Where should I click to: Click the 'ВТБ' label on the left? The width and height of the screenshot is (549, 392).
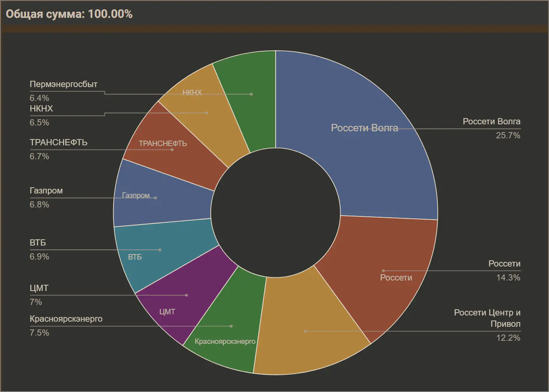point(38,243)
